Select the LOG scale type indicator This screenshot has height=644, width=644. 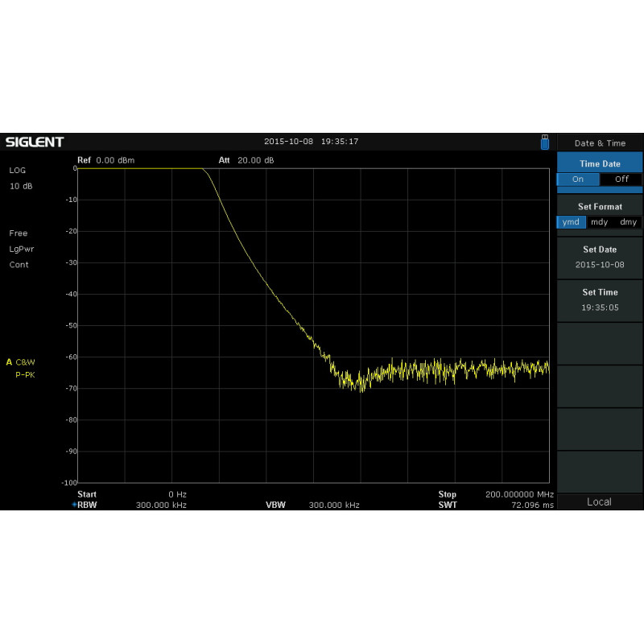tap(19, 170)
